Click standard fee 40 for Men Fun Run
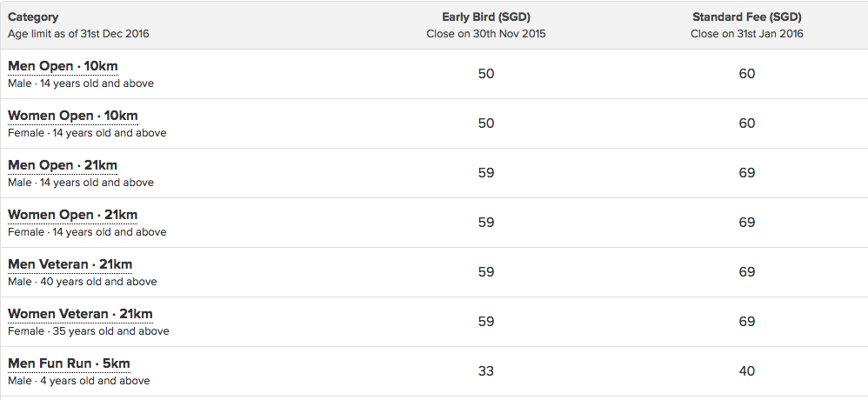This screenshot has width=868, height=400. click(747, 370)
